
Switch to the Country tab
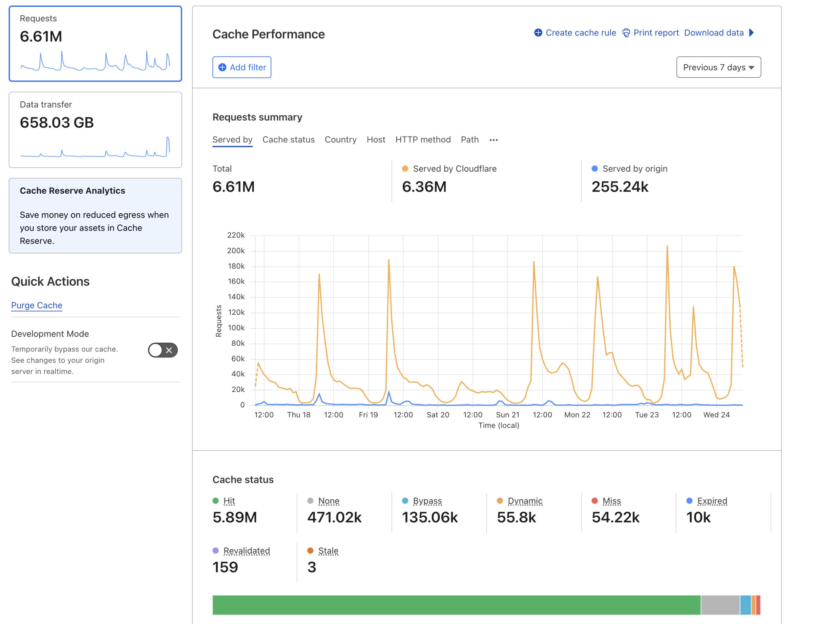pos(341,140)
